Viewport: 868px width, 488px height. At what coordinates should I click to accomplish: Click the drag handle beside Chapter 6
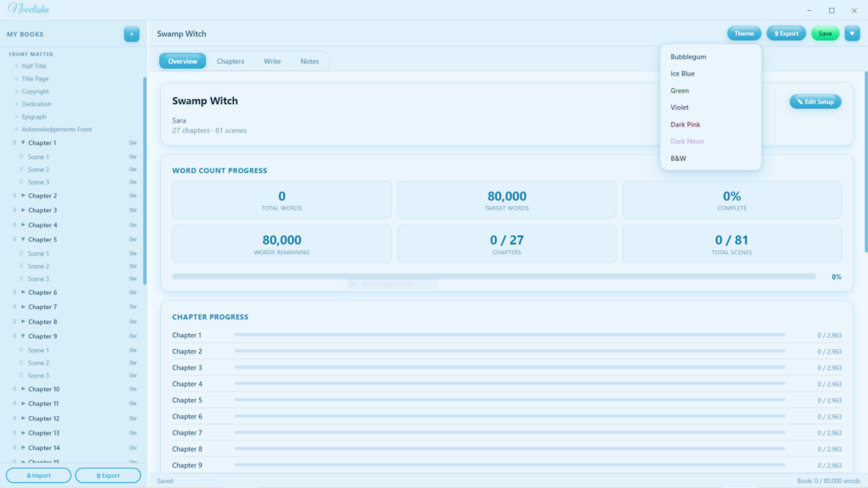pyautogui.click(x=14, y=292)
